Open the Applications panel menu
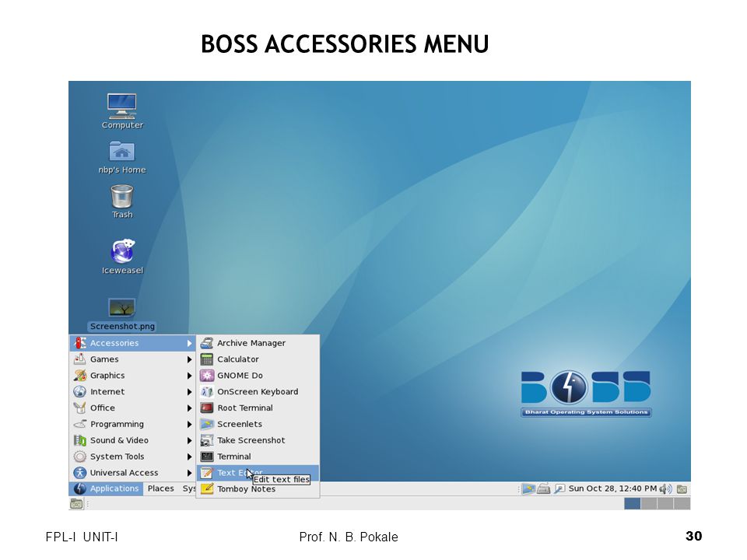This screenshot has width=747, height=560. tap(107, 488)
